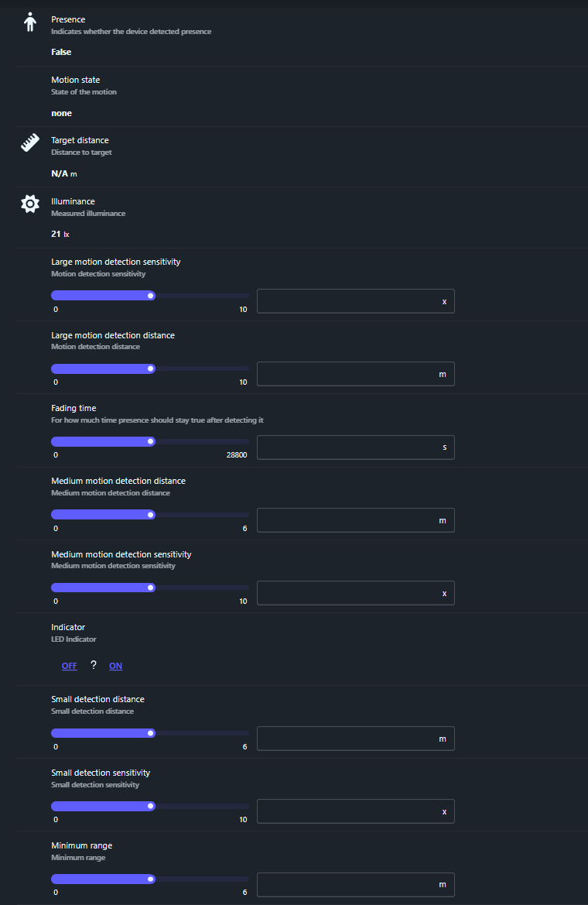Click the Illuminance brightness icon

(x=30, y=204)
